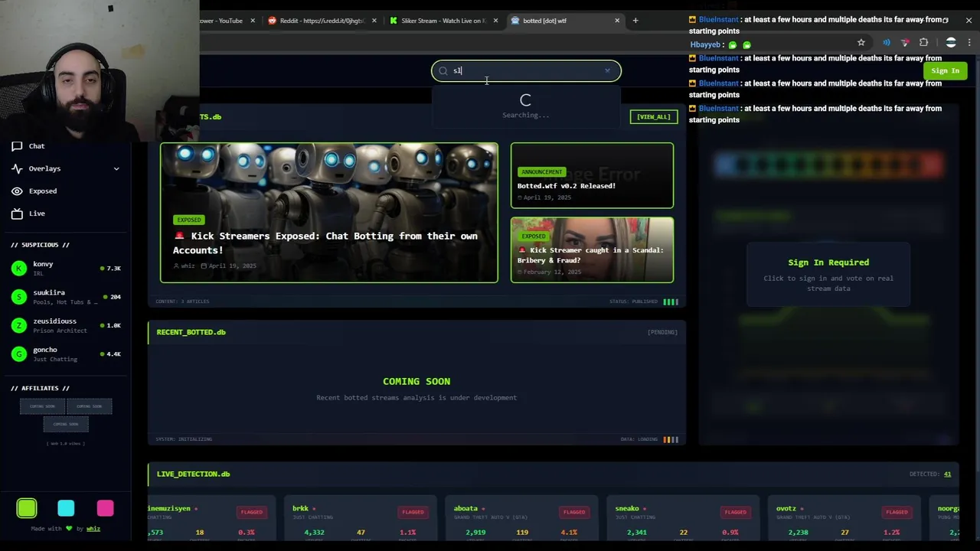
Task: Click the green heart next to Made with
Action: tap(69, 529)
